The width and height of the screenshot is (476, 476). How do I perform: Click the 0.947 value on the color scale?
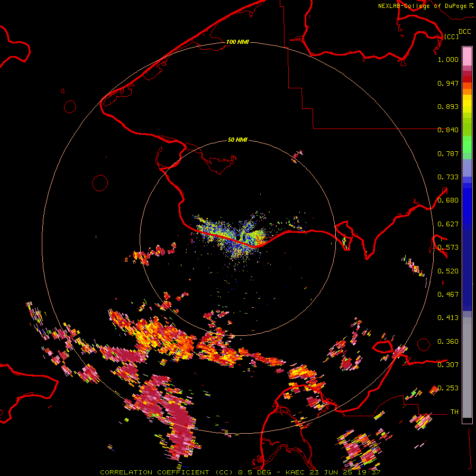pos(448,83)
